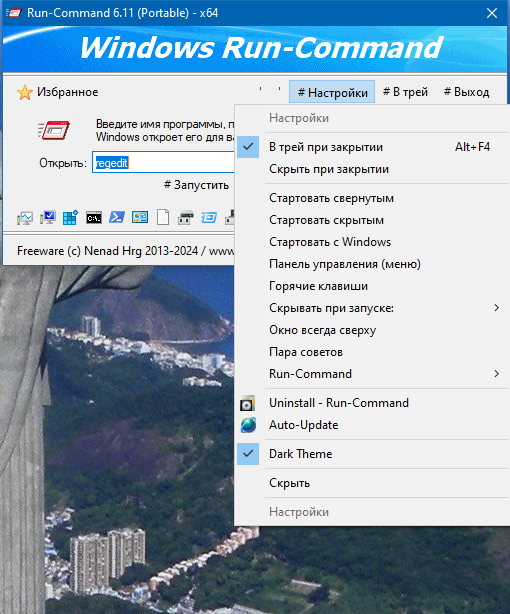Toggle Окно всегда сверху
This screenshot has width=510, height=614.
372,330
